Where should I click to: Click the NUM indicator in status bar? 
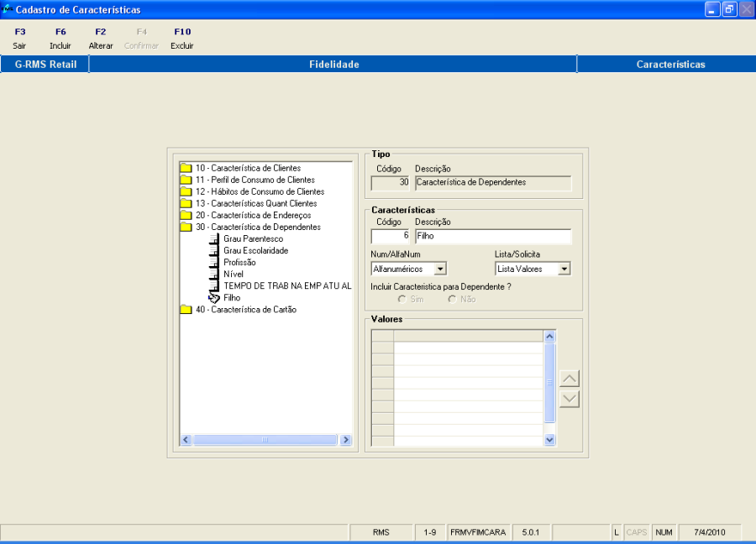tap(664, 532)
